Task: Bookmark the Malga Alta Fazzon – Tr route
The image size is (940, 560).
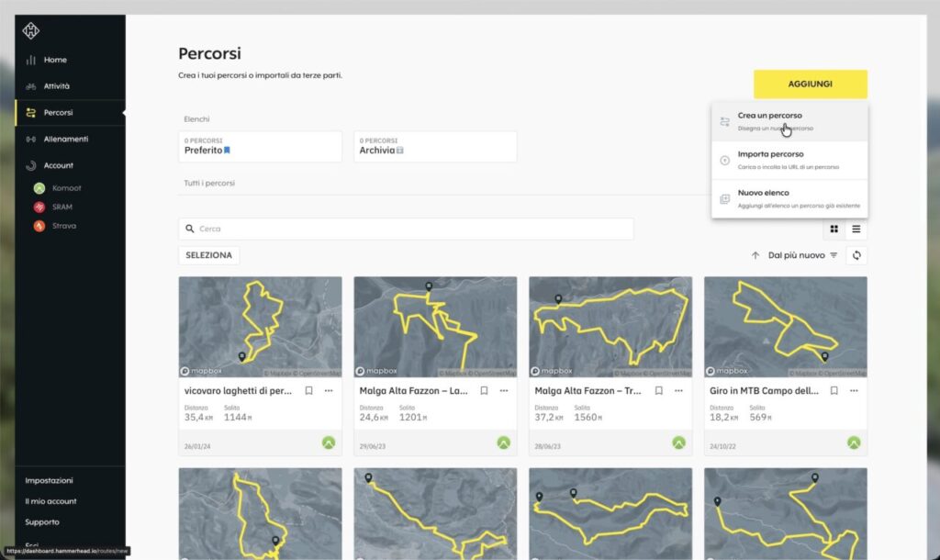Action: point(659,390)
